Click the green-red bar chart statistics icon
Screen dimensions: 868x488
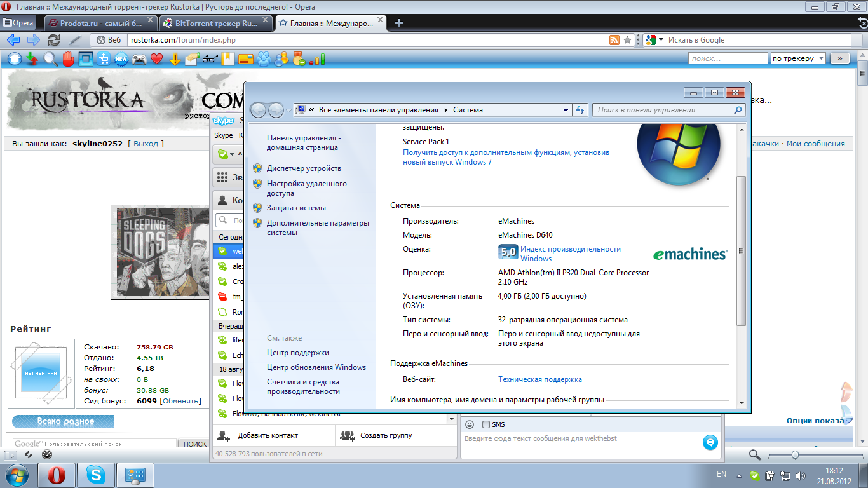(x=317, y=59)
